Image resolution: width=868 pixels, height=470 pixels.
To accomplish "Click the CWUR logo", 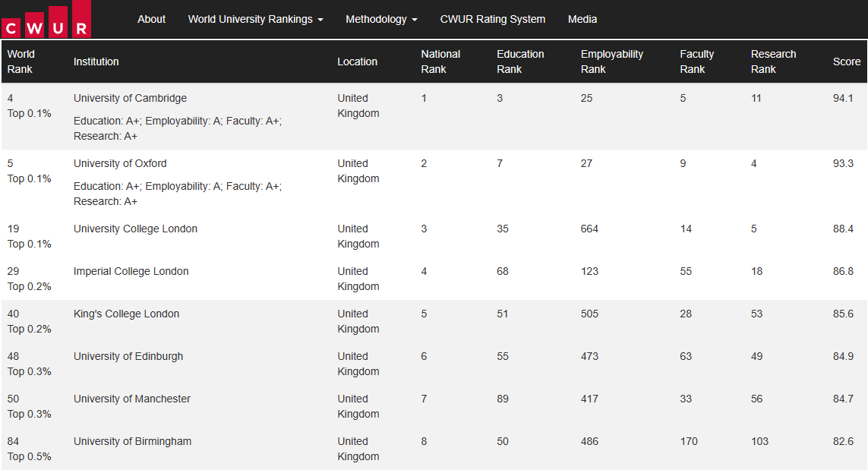I will pyautogui.click(x=46, y=18).
